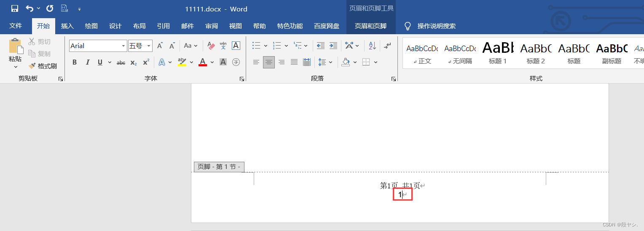Decrease font size with shrink-font icon
Viewport: 644px width, 231px height.
(x=172, y=46)
